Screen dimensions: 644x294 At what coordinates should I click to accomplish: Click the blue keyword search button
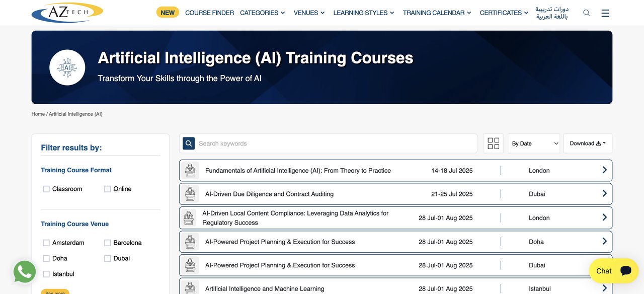click(189, 143)
